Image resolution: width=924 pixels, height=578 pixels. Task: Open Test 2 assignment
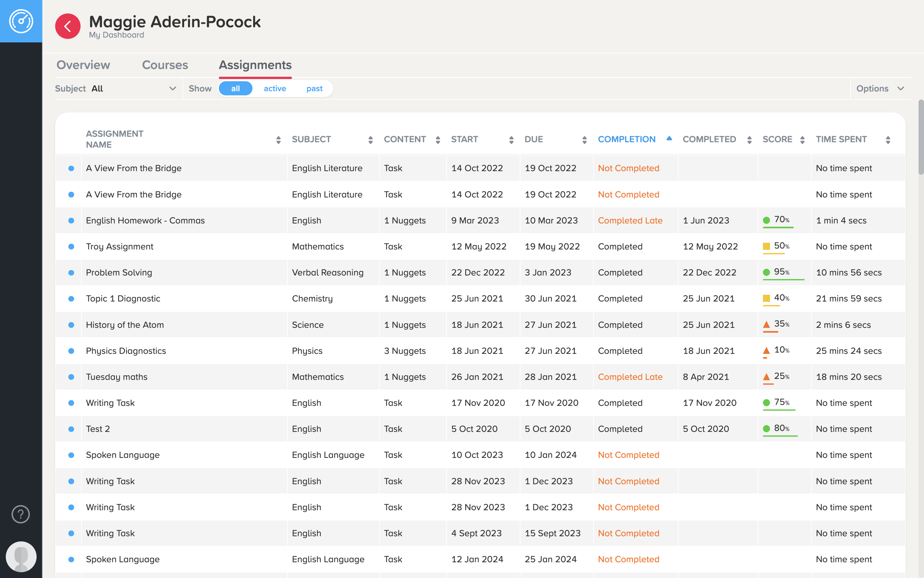(98, 429)
